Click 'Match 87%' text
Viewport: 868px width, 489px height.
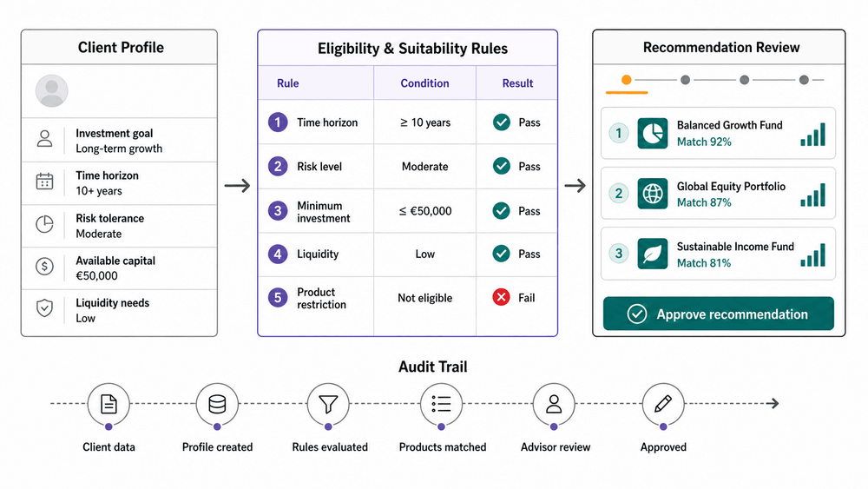[704, 202]
